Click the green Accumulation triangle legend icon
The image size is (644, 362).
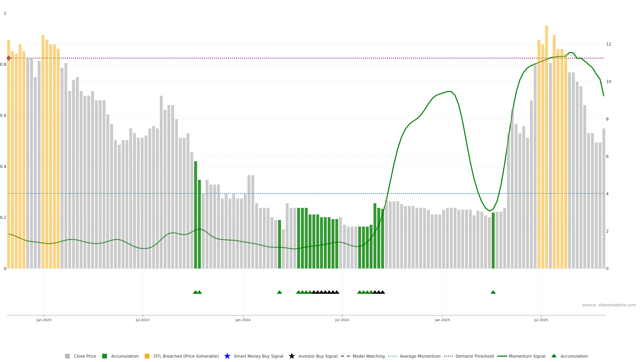(554, 356)
